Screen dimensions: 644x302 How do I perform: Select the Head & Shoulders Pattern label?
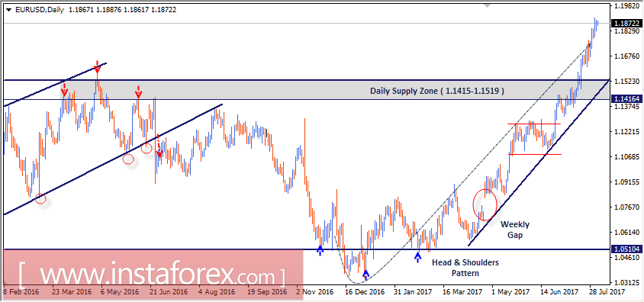tap(465, 267)
